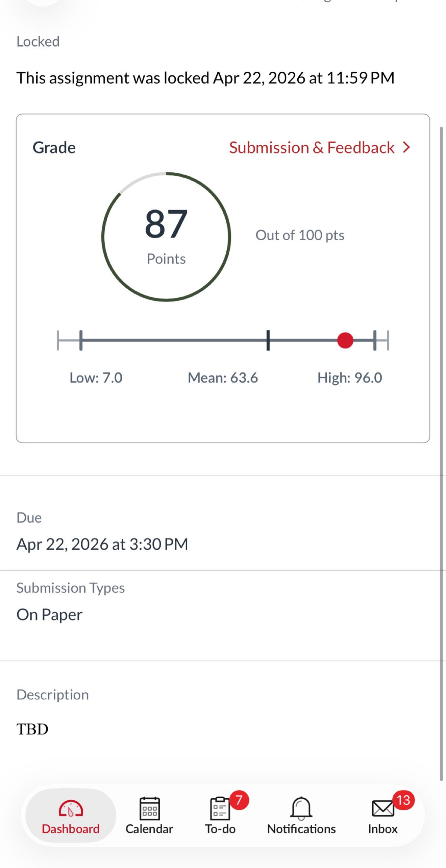Tap the On Paper submission type
Viewport: 446px width, 868px height.
pyautogui.click(x=49, y=615)
